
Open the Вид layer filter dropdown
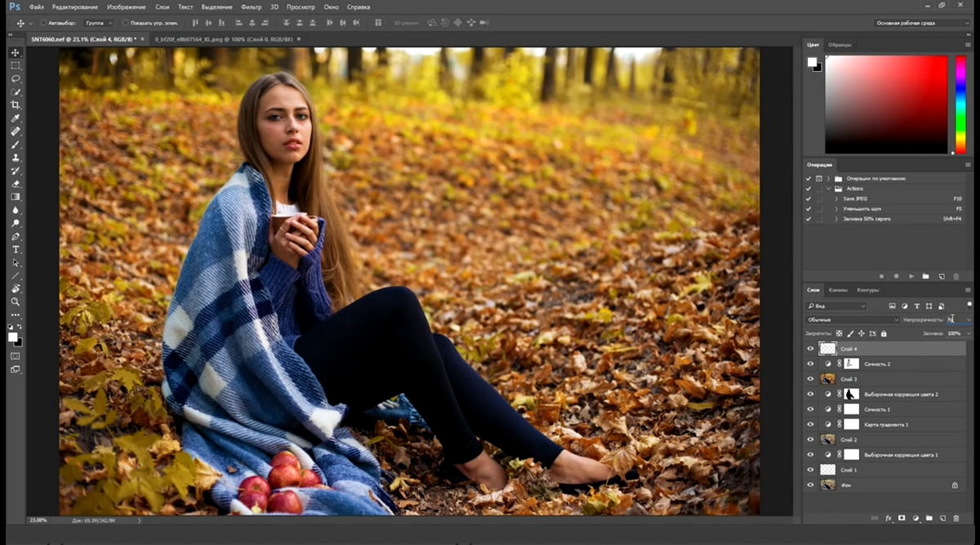[835, 306]
